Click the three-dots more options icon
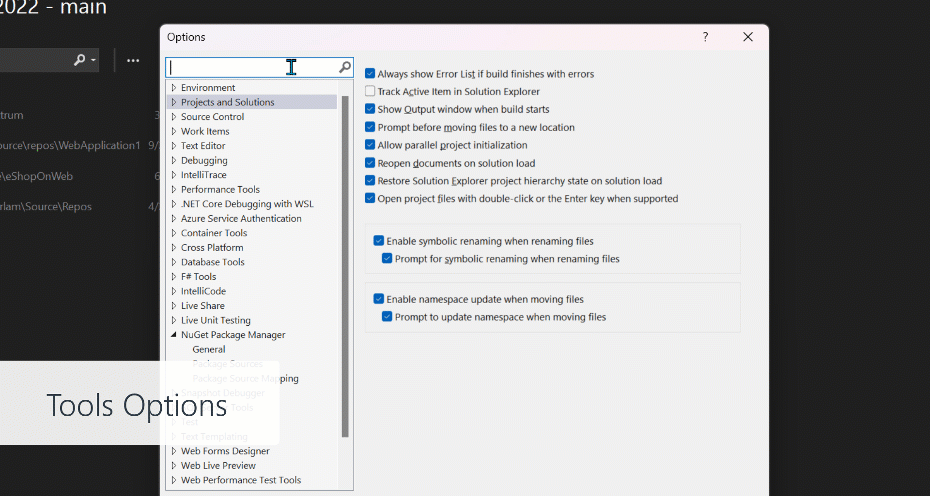 pyautogui.click(x=133, y=61)
